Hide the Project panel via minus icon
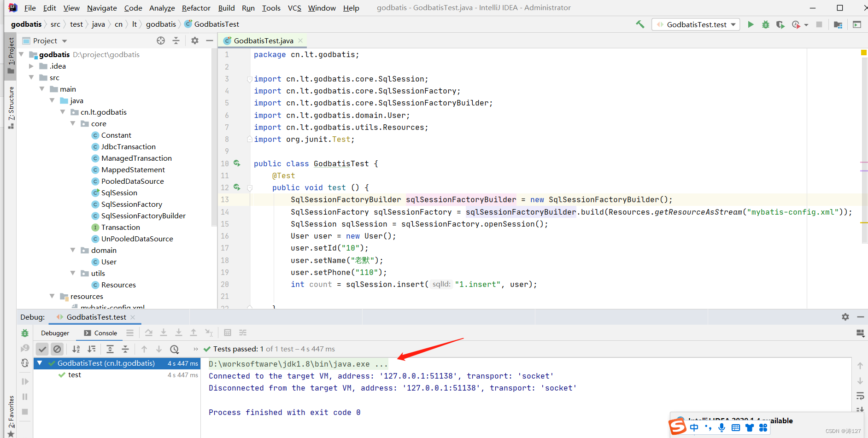 210,41
